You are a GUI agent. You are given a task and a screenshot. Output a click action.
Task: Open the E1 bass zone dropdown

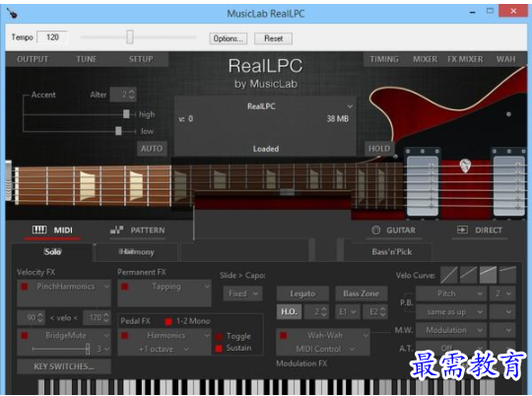pyautogui.click(x=348, y=311)
